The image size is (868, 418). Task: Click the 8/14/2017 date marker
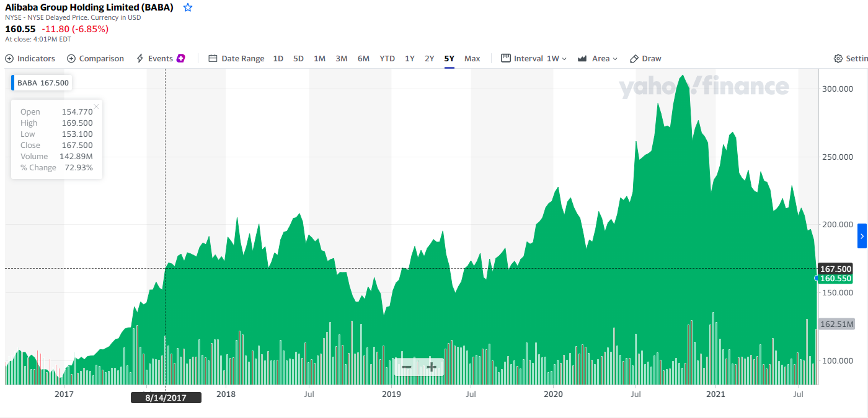(166, 398)
